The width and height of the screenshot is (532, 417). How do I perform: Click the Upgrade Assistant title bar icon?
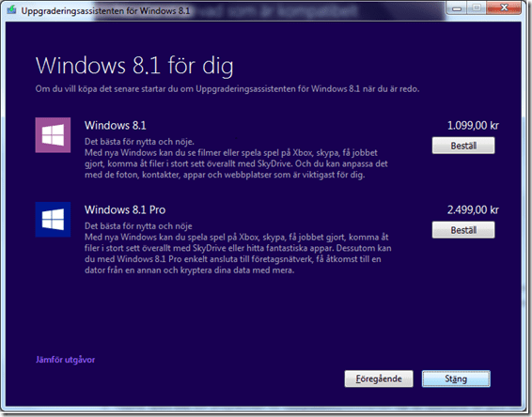pos(11,9)
